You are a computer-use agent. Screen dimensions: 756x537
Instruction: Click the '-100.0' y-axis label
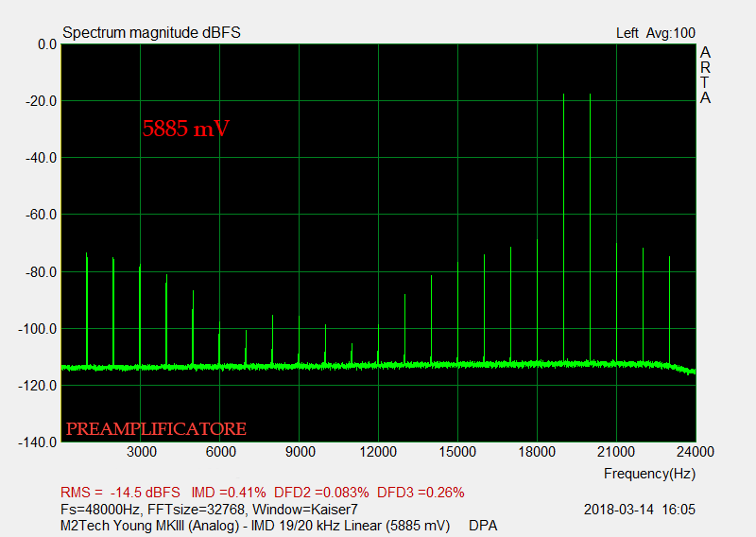point(38,329)
